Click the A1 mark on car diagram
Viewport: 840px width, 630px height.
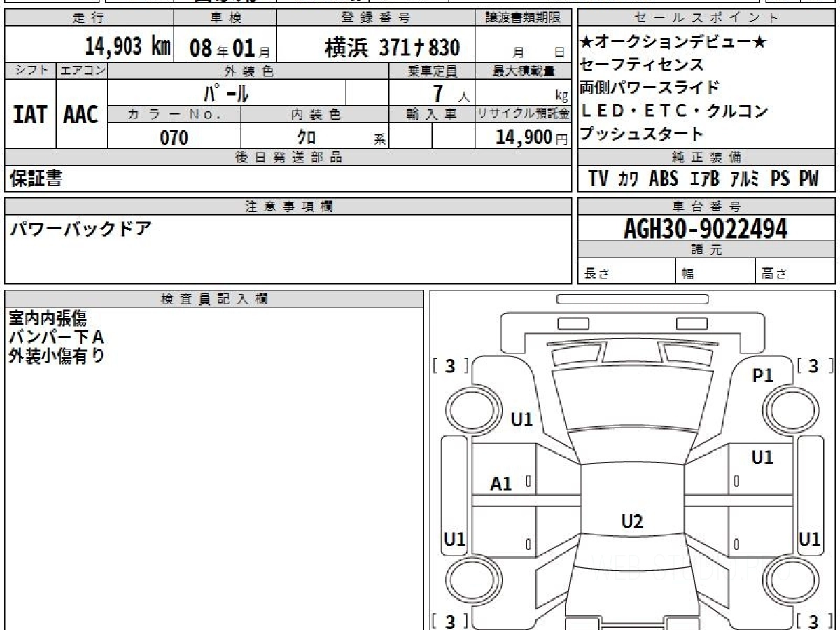(x=501, y=483)
